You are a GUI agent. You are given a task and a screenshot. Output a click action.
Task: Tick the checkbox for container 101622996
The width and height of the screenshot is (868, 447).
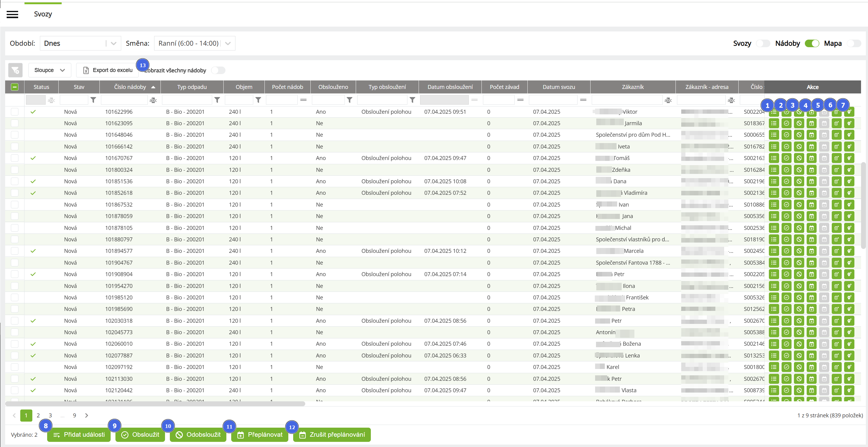point(15,112)
